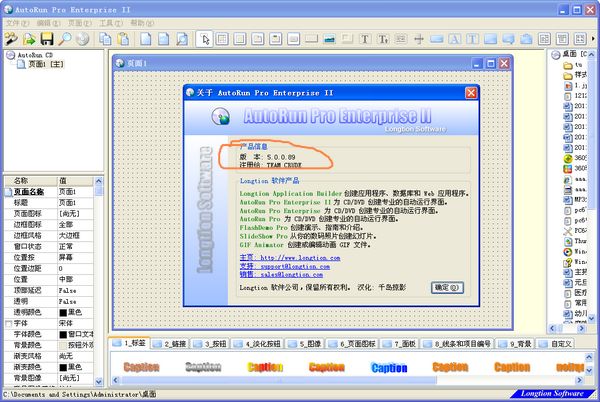The height and width of the screenshot is (402, 600).
Task: Click the CD disc burn icon
Action: tap(82, 39)
